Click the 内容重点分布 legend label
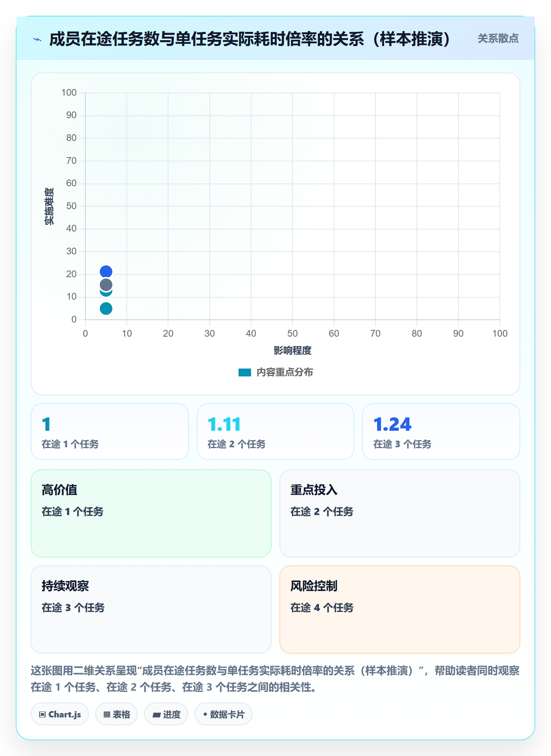This screenshot has height=756, width=551. point(285,372)
